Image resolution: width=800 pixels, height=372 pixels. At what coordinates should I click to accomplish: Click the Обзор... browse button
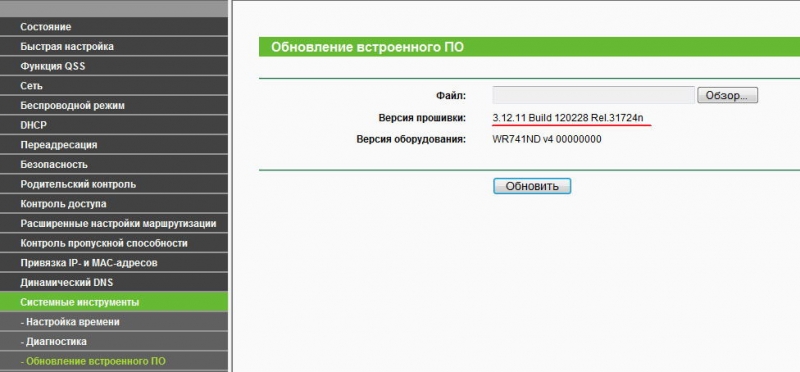pyautogui.click(x=728, y=95)
